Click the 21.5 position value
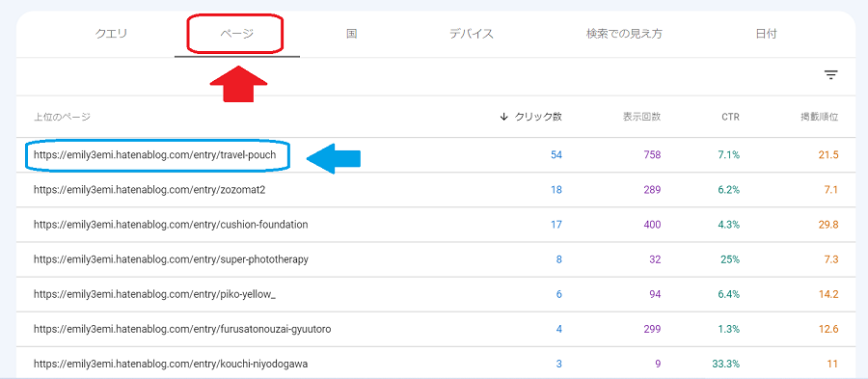Image resolution: width=868 pixels, height=379 pixels. [x=828, y=155]
